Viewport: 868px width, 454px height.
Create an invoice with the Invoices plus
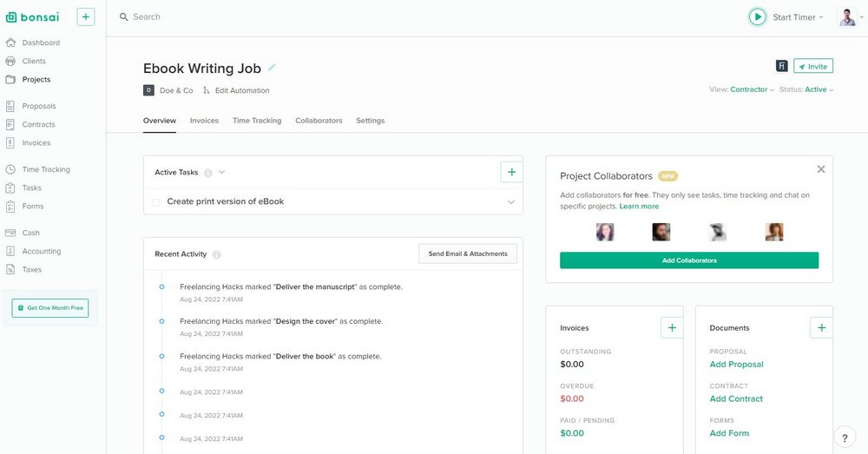point(672,328)
